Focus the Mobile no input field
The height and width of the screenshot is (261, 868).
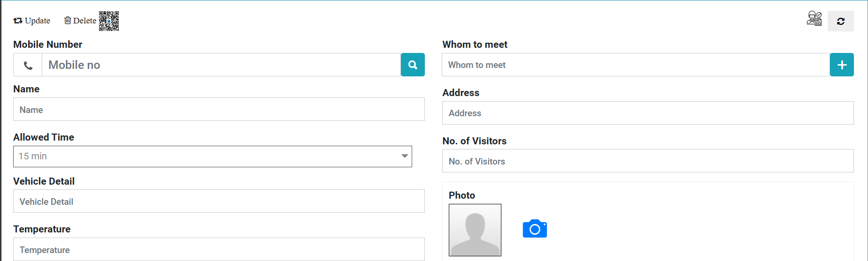point(221,65)
